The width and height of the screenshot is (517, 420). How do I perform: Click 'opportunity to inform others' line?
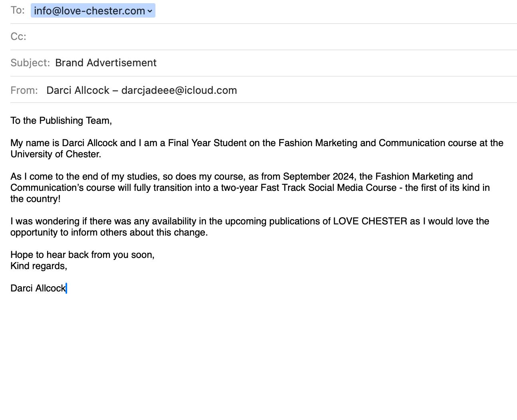coord(109,232)
